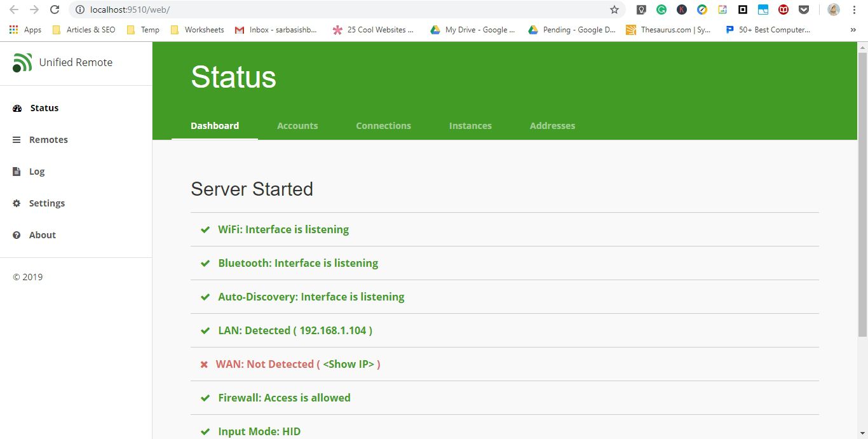Open the Chrome apps launcher grid
The width and height of the screenshot is (868, 439).
[x=14, y=29]
